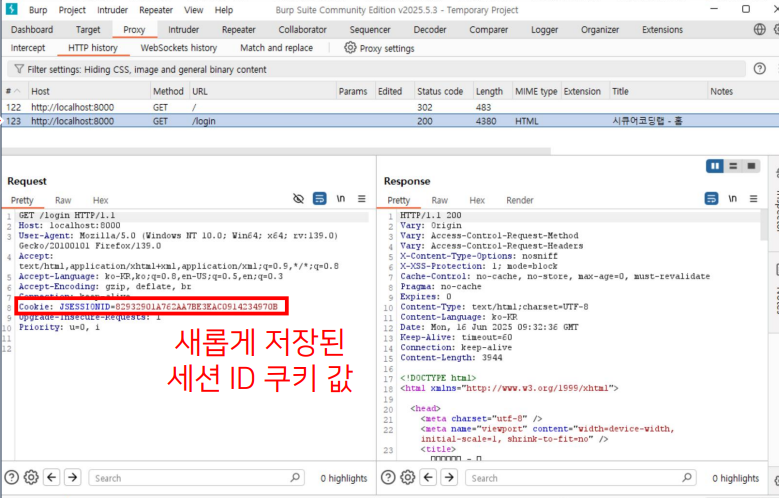Click the filter help question mark icon
Viewport: 779px width, 498px height.
759,69
